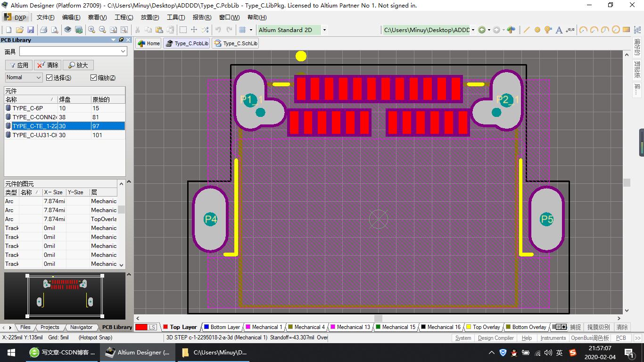Click the 应用 (Apply) button
The height and width of the screenshot is (362, 644).
[18, 65]
